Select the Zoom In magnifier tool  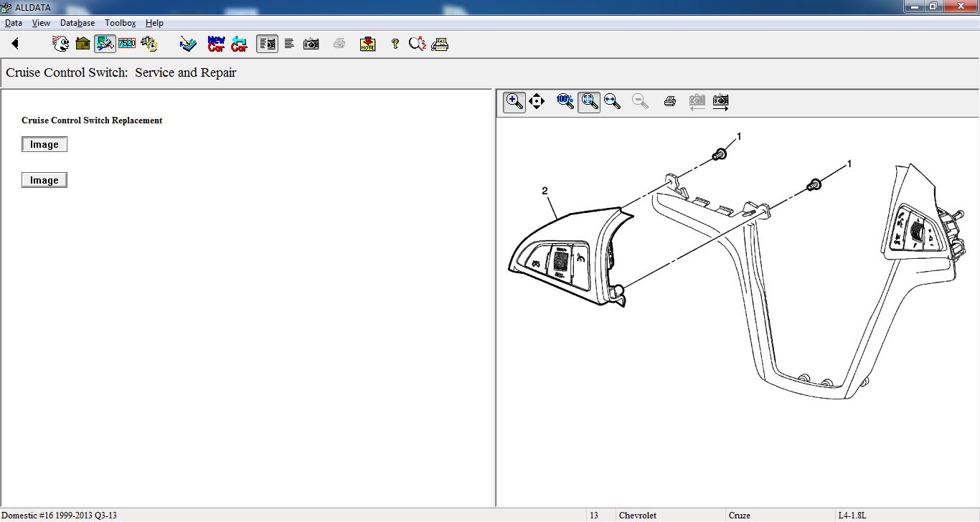(x=514, y=102)
